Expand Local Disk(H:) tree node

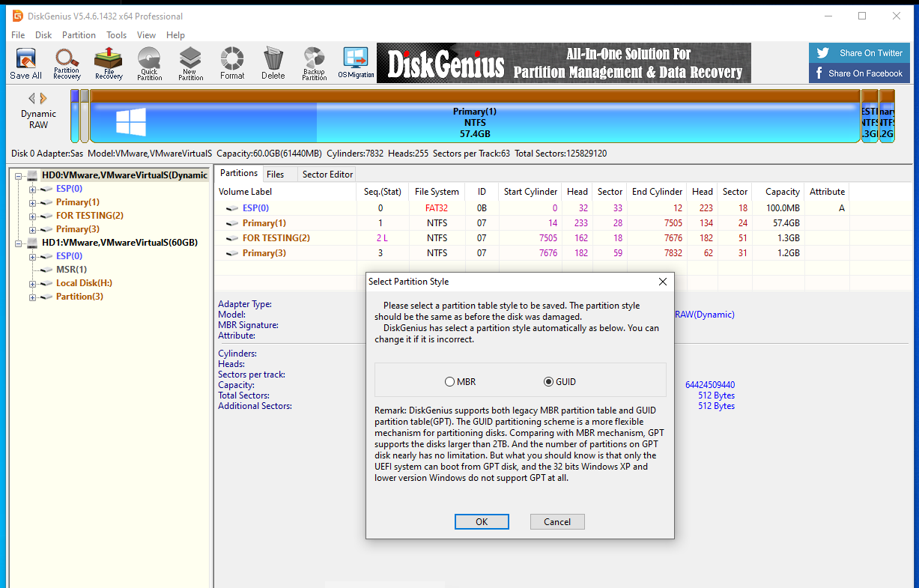(x=32, y=284)
